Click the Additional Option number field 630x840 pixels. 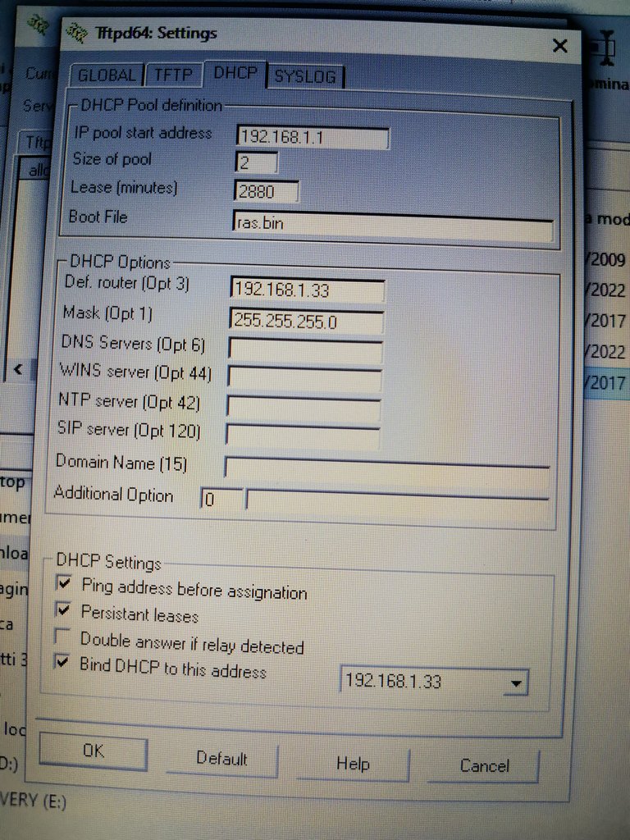[x=221, y=498]
